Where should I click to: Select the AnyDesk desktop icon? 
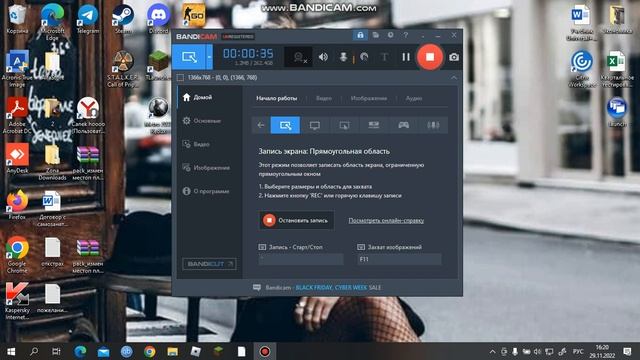pyautogui.click(x=17, y=158)
